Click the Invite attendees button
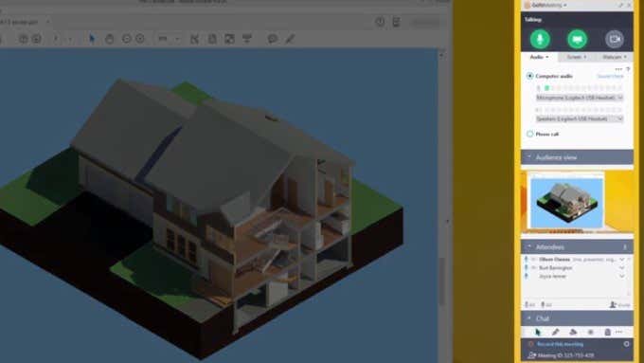This screenshot has width=644, height=363. (x=620, y=305)
